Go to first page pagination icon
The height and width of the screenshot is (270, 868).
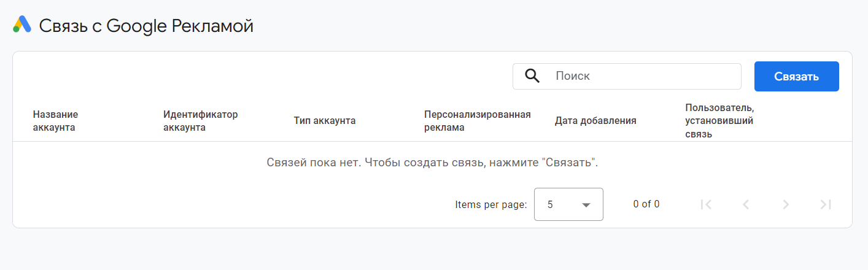pos(706,204)
